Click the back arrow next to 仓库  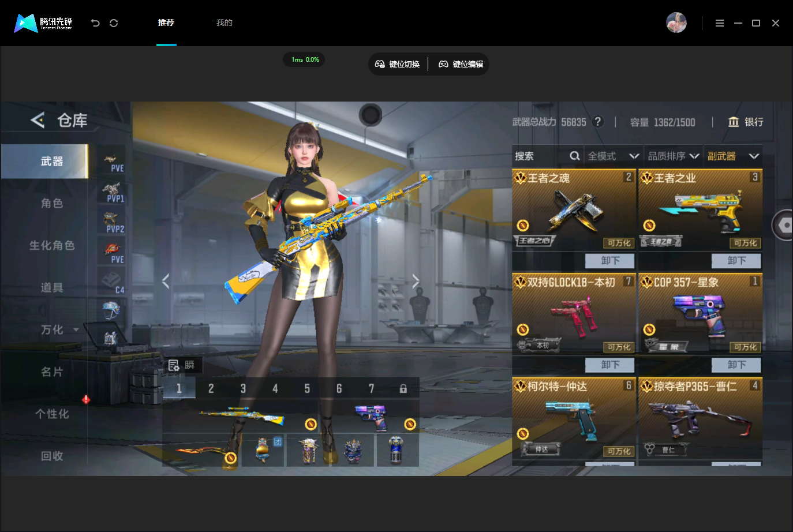38,120
